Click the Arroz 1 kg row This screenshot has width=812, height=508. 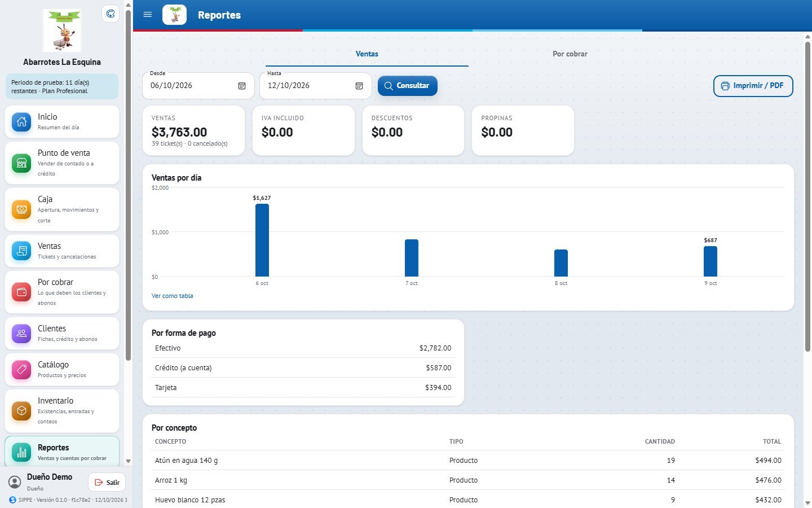point(468,480)
